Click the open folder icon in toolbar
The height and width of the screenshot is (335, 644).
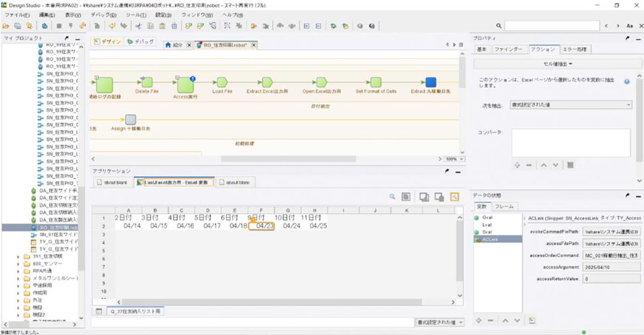(6, 26)
